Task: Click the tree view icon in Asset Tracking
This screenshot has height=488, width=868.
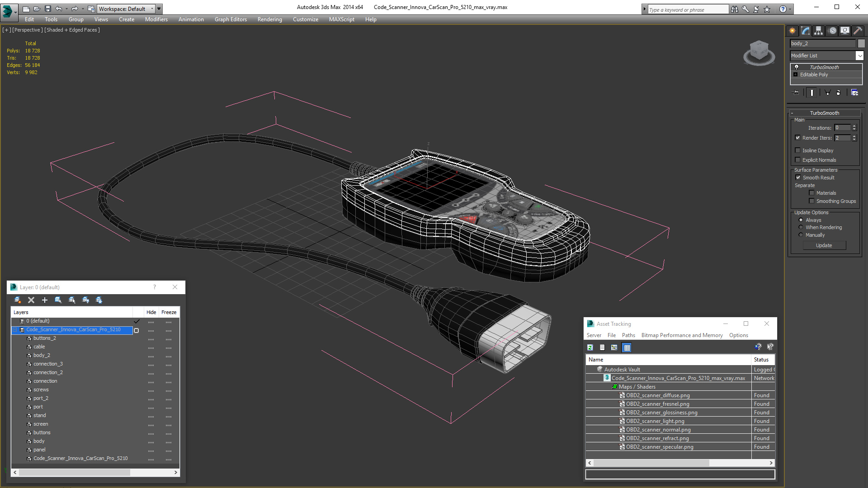Action: tap(614, 347)
